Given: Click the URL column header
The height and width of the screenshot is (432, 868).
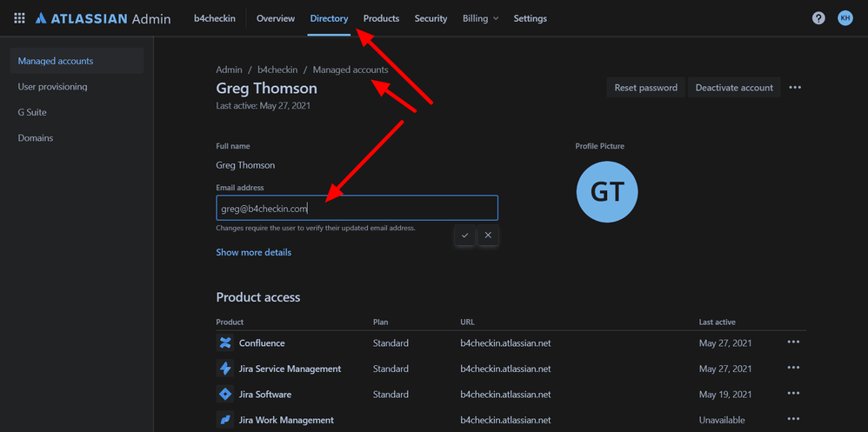Looking at the screenshot, I should [467, 322].
